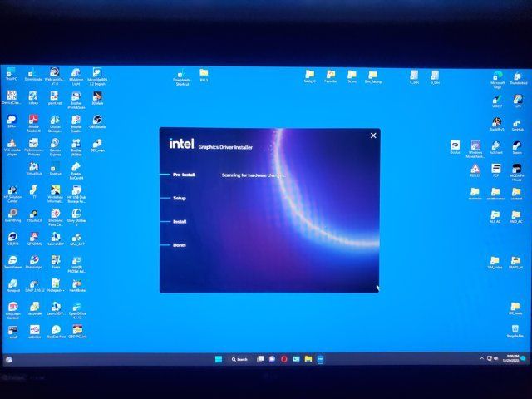
Task: Open Microsoft Edge desktop shortcut
Action: [497, 80]
